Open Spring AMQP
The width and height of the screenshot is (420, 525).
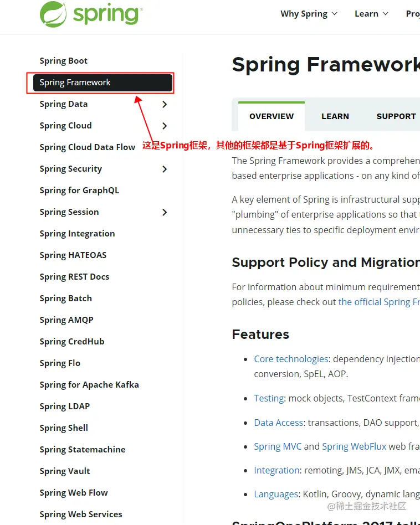tap(66, 320)
